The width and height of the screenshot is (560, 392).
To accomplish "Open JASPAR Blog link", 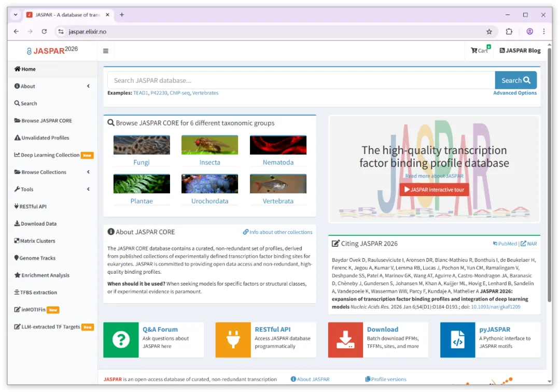I will 520,50.
